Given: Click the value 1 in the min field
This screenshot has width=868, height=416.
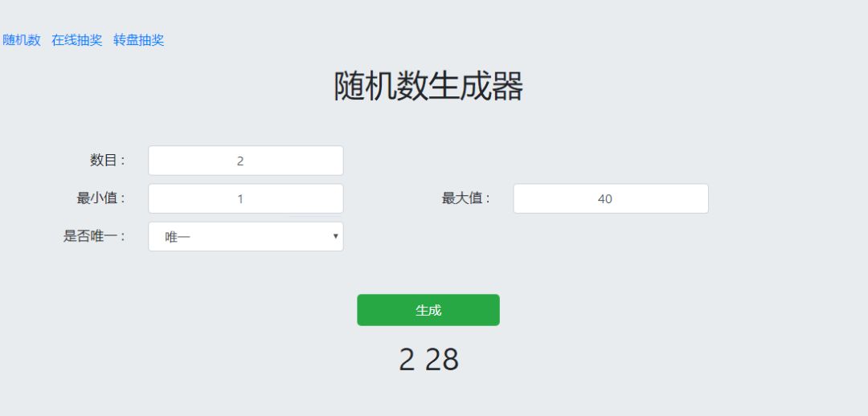Looking at the screenshot, I should coord(240,199).
